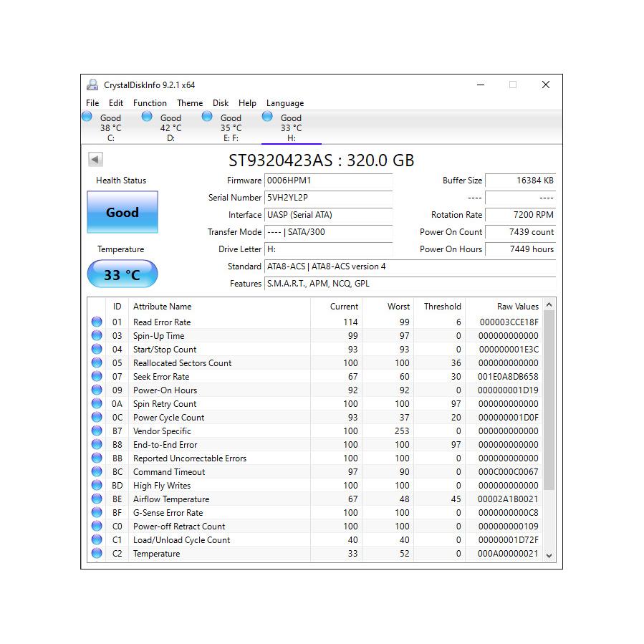This screenshot has height=644, width=644.
Task: Open the Function menu
Action: pos(150,103)
